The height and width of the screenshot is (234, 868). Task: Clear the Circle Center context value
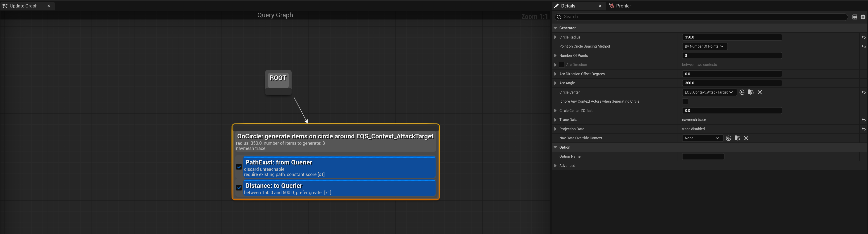[x=760, y=92]
